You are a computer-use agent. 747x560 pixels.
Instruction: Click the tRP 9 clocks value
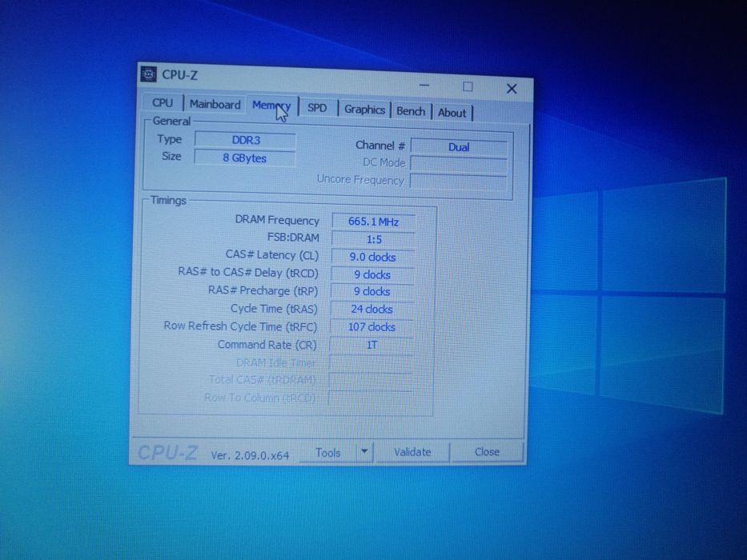[x=372, y=291]
